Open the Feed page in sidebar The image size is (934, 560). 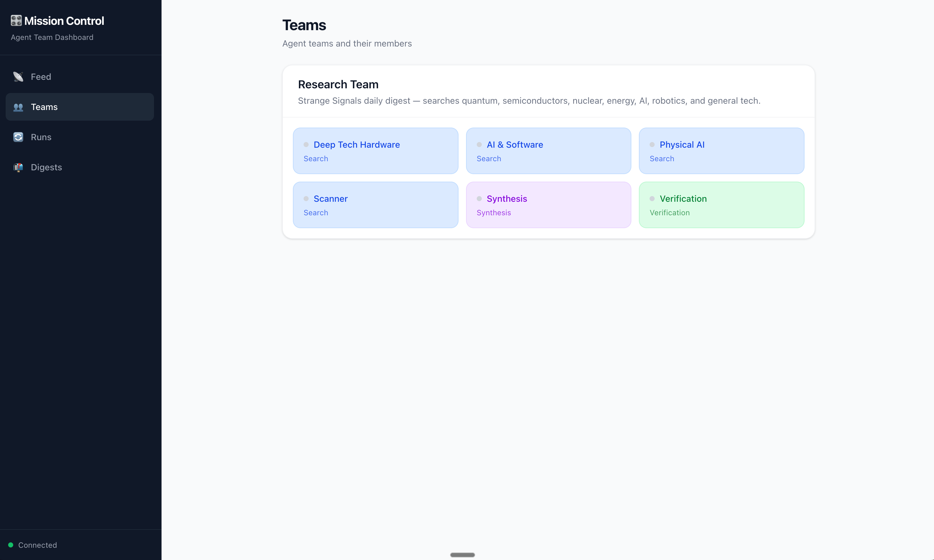click(x=41, y=77)
